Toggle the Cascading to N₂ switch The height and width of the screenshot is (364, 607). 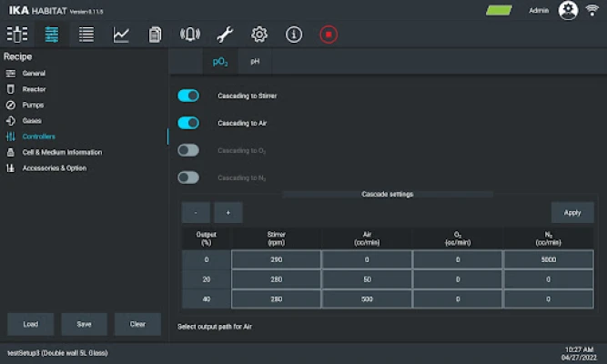(x=188, y=177)
